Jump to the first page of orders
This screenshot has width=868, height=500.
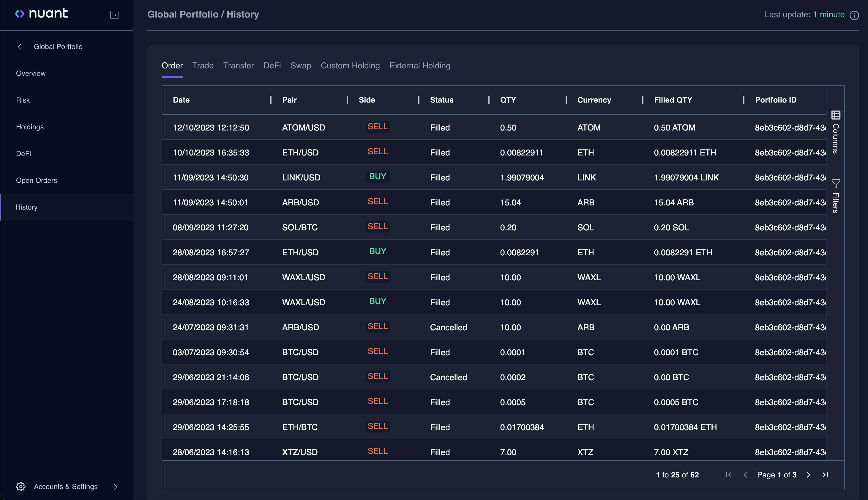pyautogui.click(x=729, y=475)
